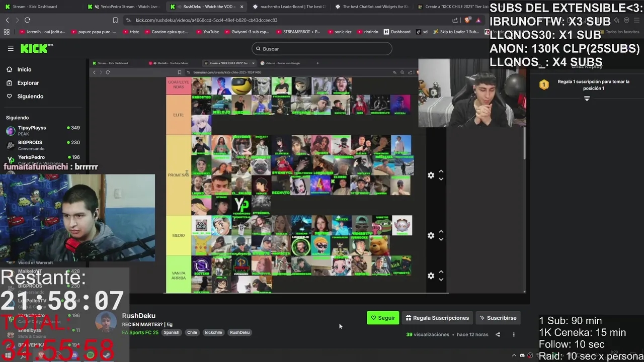Switch to best ChatBot and Widgets tab
The image size is (644, 362).
(371, 7)
